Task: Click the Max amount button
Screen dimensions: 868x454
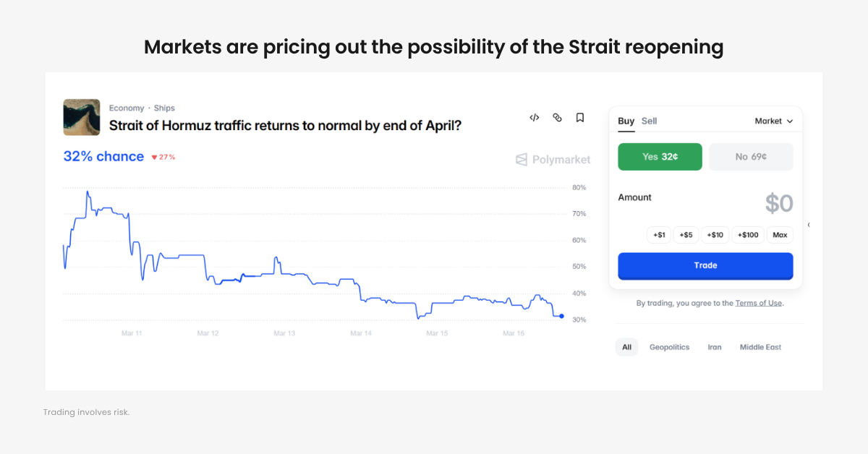Action: pos(780,234)
